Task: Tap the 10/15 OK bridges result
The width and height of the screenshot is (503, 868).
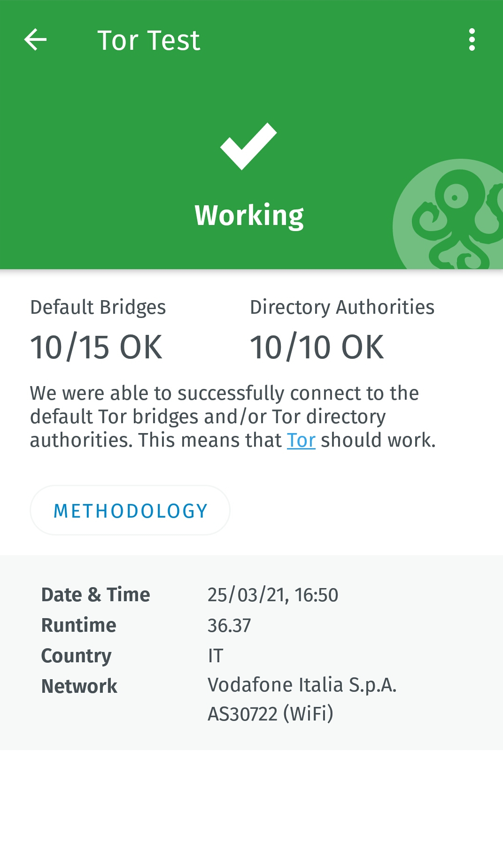Action: 96,348
